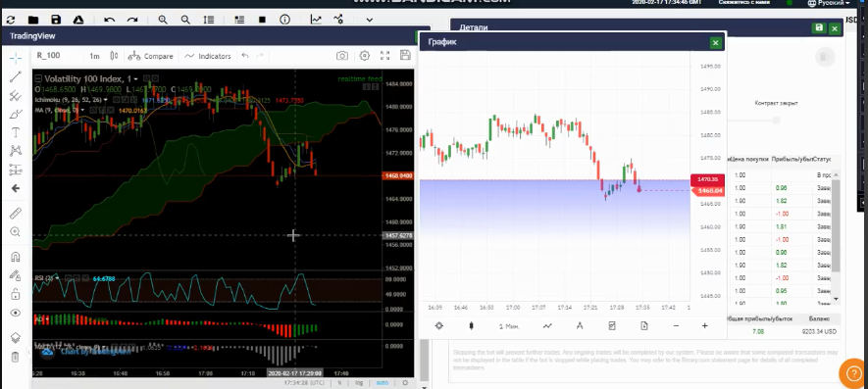The width and height of the screenshot is (868, 389).
Task: Click the zoom-out magnifier in top toolbar
Action: [x=185, y=20]
